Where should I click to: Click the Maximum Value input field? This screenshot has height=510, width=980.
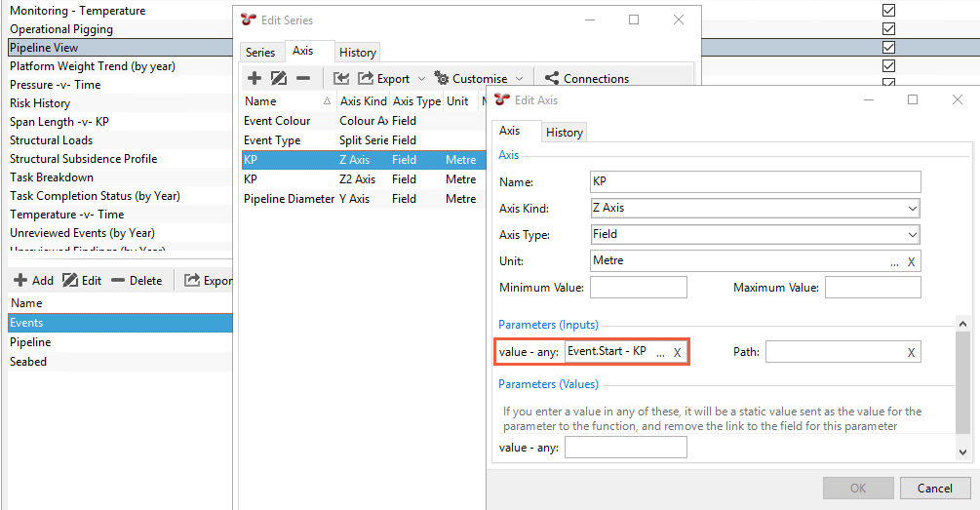tap(873, 288)
